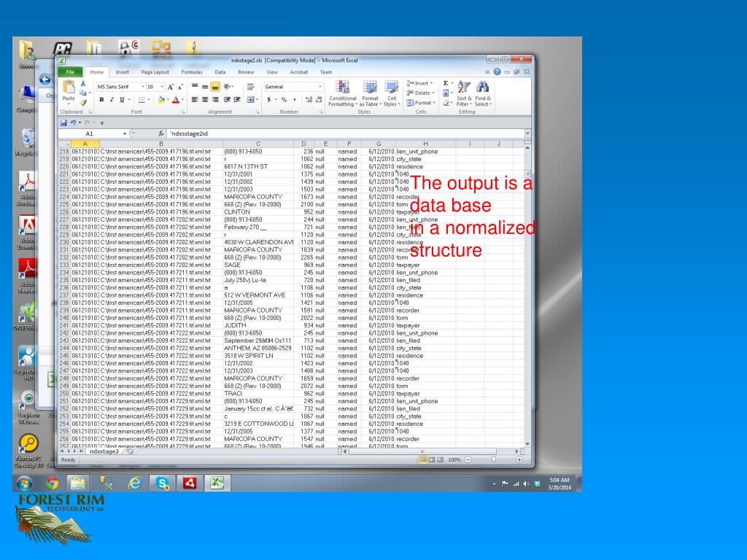Screen dimensions: 747x560
Task: Select Normal view icon in status bar
Action: 423,459
